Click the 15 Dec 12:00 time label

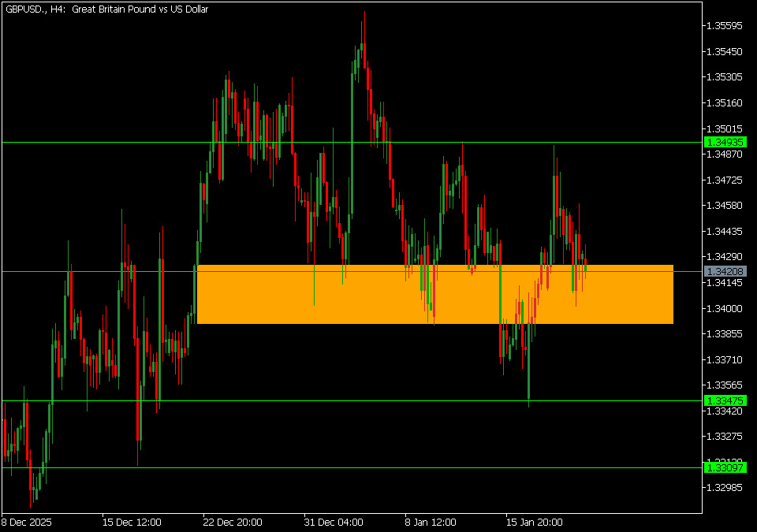tap(132, 522)
